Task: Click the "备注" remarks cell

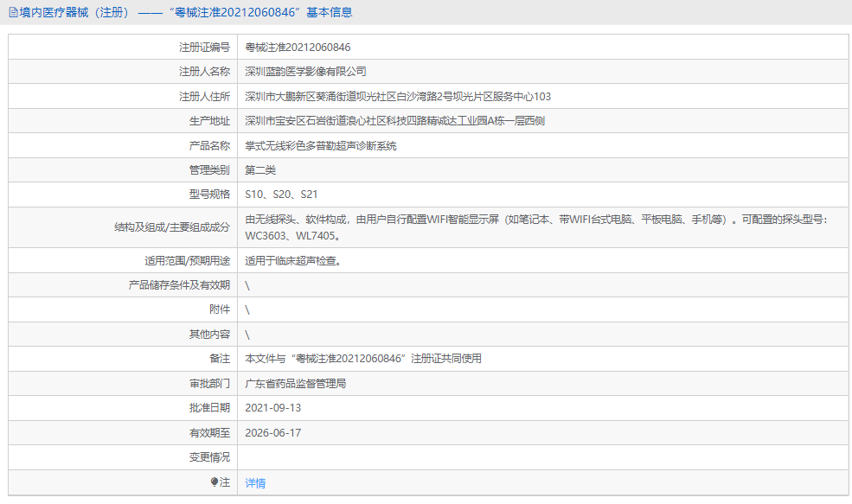Action: pyautogui.click(x=363, y=358)
